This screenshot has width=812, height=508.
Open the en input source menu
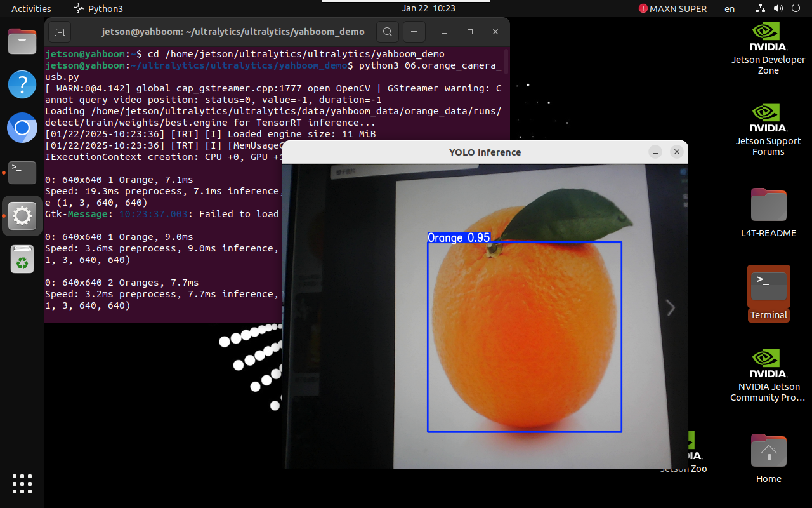pos(730,9)
